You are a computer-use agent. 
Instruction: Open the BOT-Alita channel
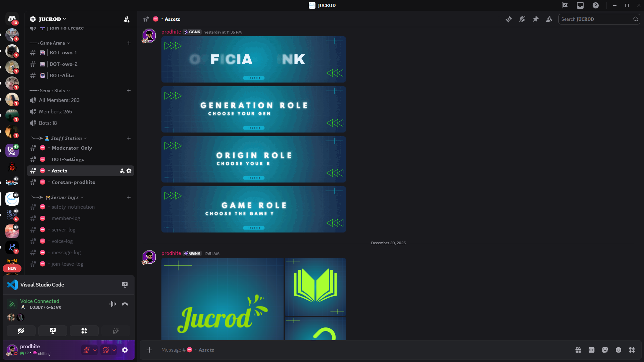[81, 75]
